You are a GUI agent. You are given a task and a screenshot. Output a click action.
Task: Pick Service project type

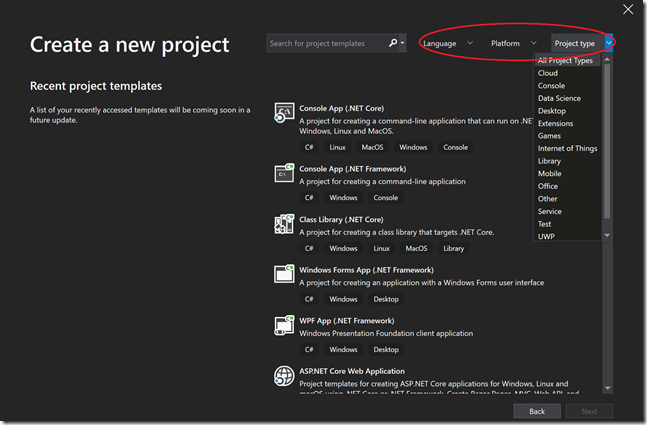click(x=550, y=211)
